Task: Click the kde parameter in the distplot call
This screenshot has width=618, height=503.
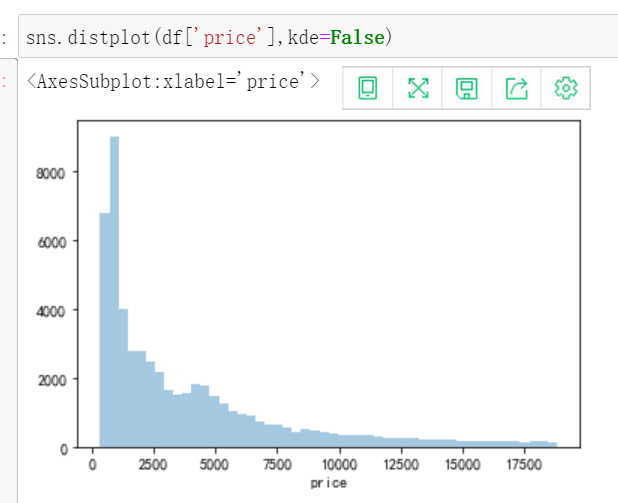Action: pos(303,37)
